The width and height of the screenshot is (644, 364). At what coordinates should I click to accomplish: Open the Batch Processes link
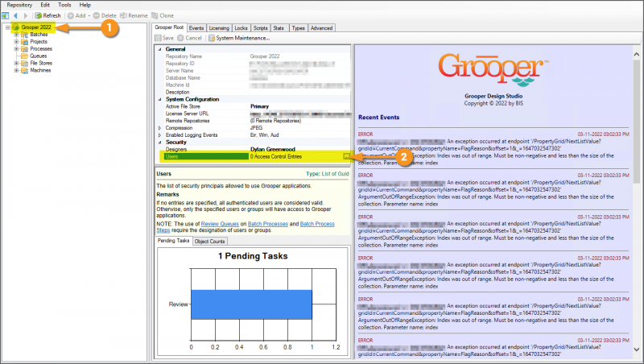pyautogui.click(x=268, y=224)
